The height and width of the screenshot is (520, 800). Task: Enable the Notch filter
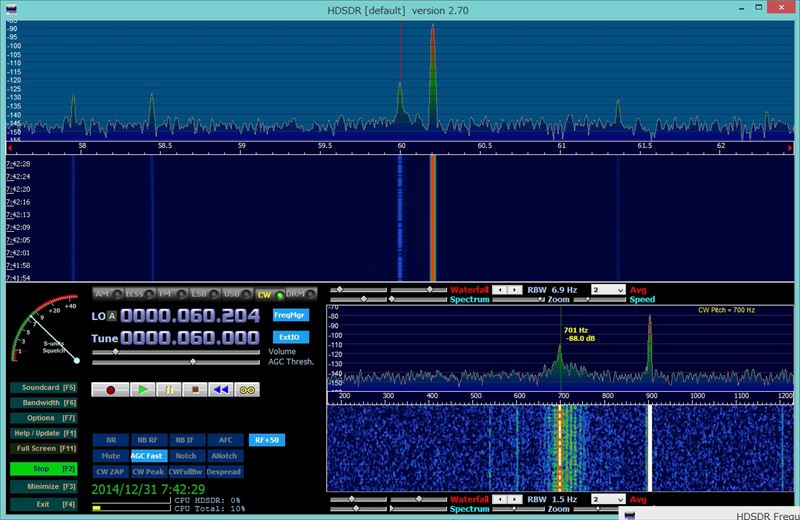click(x=186, y=456)
